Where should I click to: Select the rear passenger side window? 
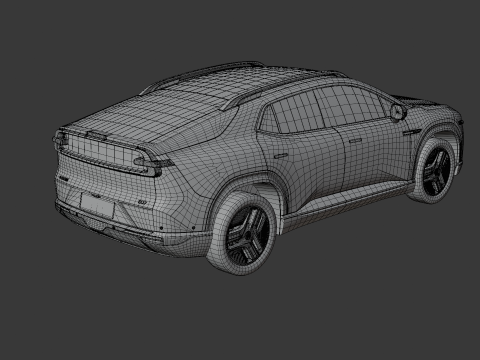click(x=297, y=113)
